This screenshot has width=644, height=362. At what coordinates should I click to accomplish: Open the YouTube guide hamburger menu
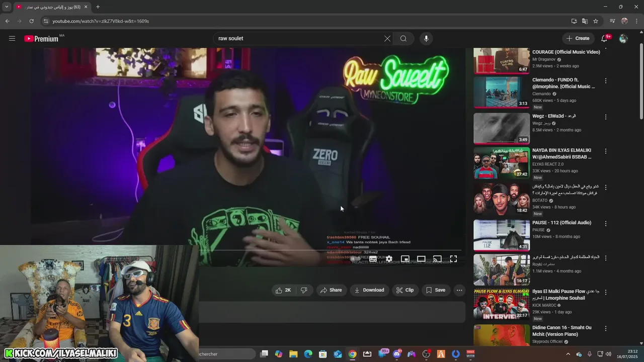pos(12,38)
